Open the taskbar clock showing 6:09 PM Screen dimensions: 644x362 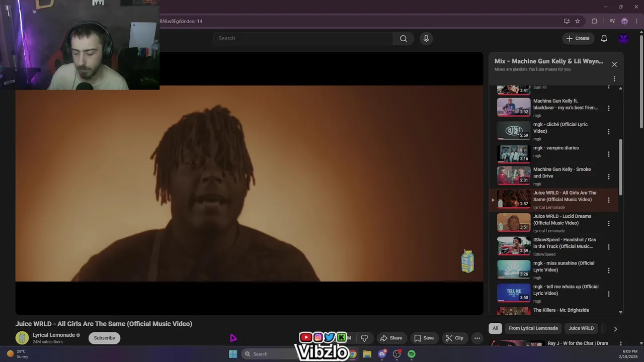point(629,354)
